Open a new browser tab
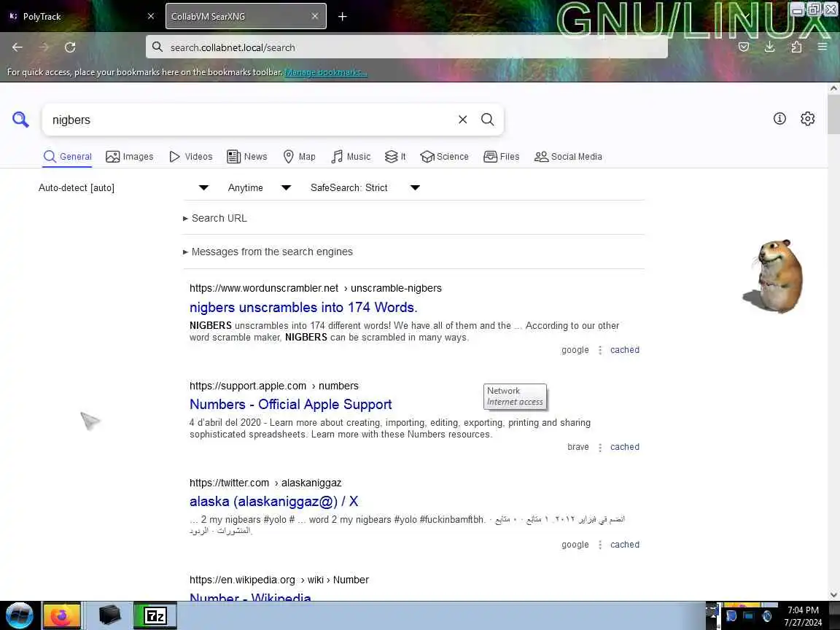The image size is (840, 630). coord(342,17)
